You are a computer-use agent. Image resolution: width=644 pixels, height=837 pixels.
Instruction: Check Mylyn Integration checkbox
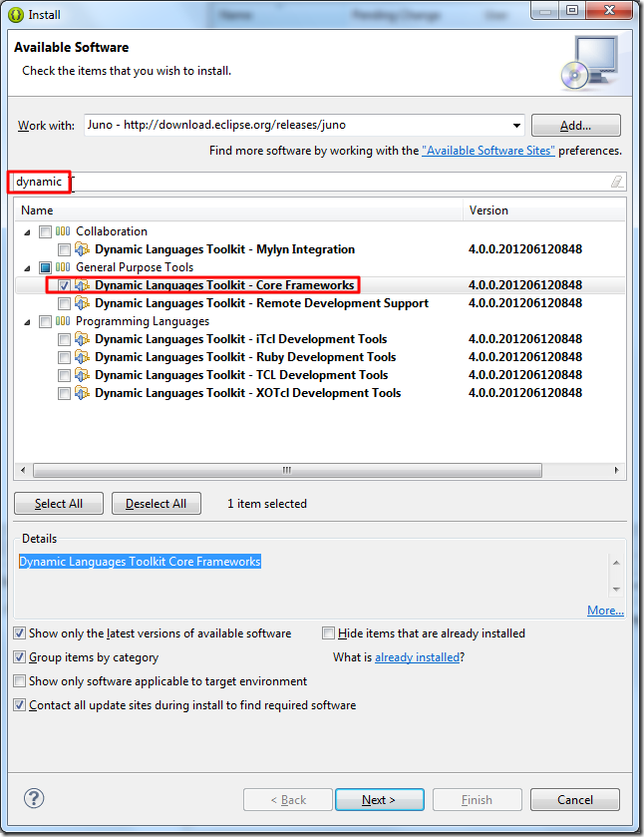(64, 249)
